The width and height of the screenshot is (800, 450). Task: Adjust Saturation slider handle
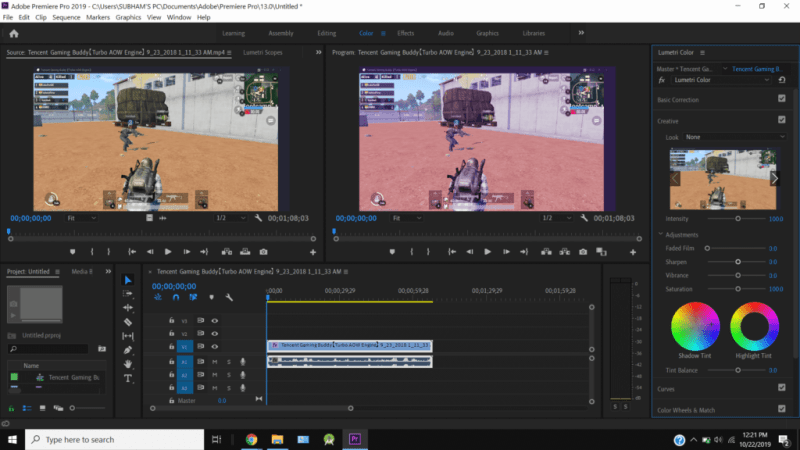738,289
